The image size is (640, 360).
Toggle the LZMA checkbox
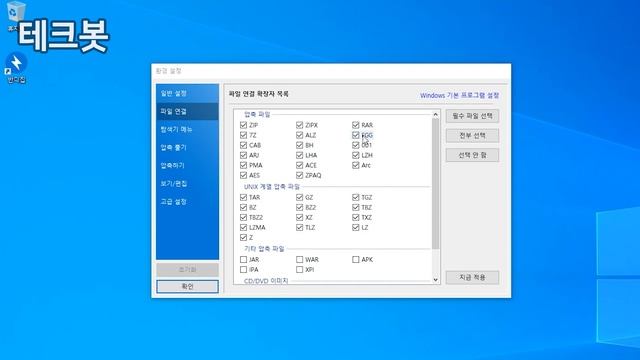click(x=244, y=227)
